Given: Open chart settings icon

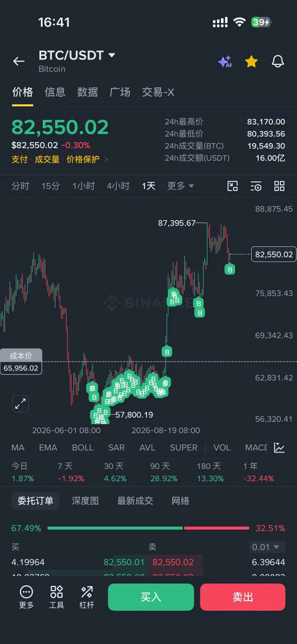Looking at the screenshot, I should point(256,186).
